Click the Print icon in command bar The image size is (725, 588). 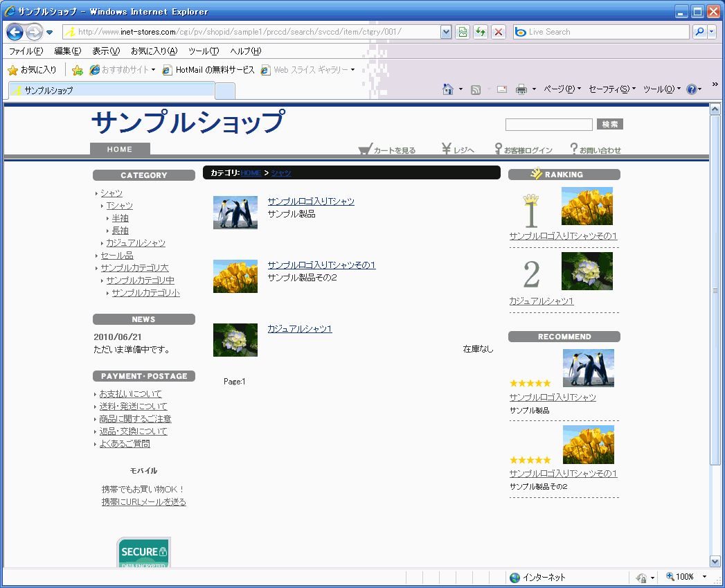(521, 89)
